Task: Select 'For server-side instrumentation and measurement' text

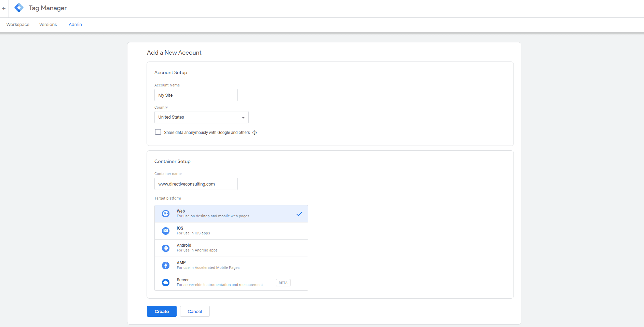Action: click(220, 285)
